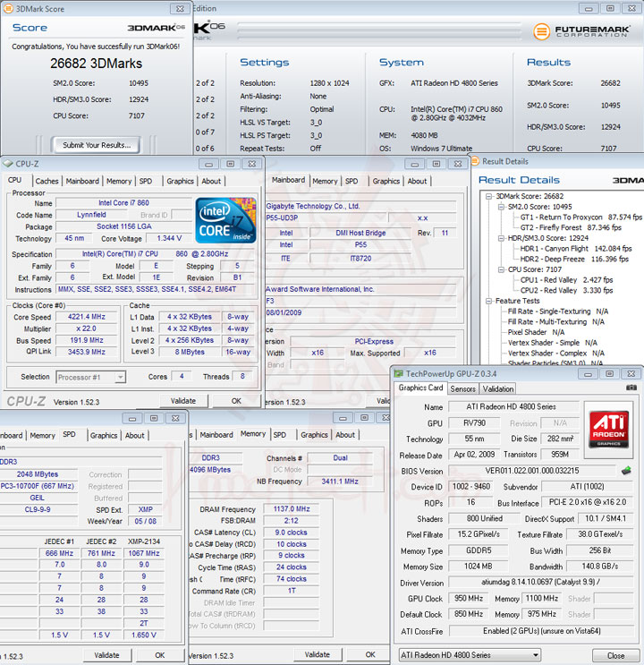
Task: Click the CPU-Z title bar icon
Action: [x=8, y=164]
